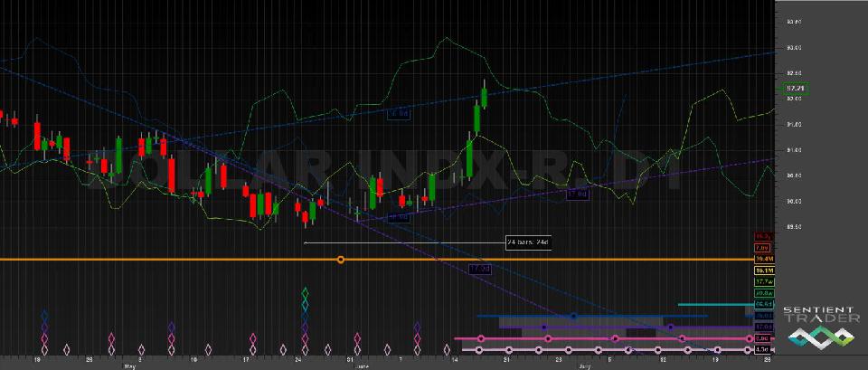The width and height of the screenshot is (868, 370).
Task: Click the green current price tag on the price axis
Action: click(796, 88)
